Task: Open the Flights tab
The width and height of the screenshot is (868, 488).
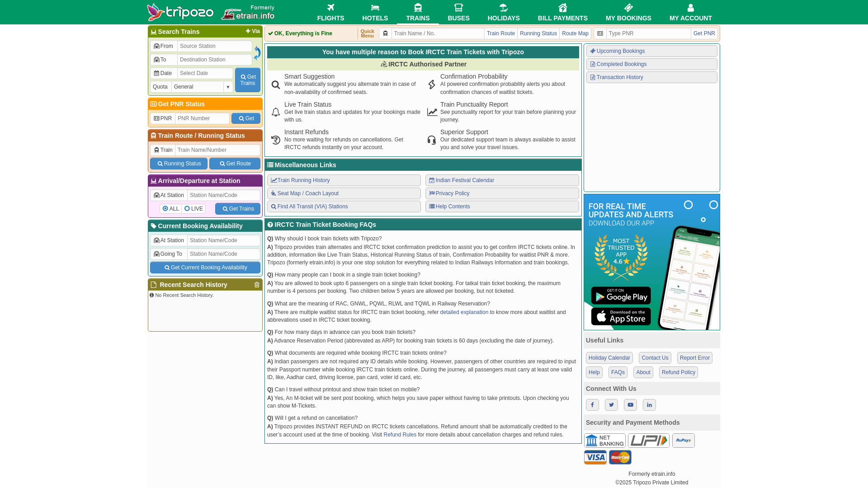Action: (330, 12)
